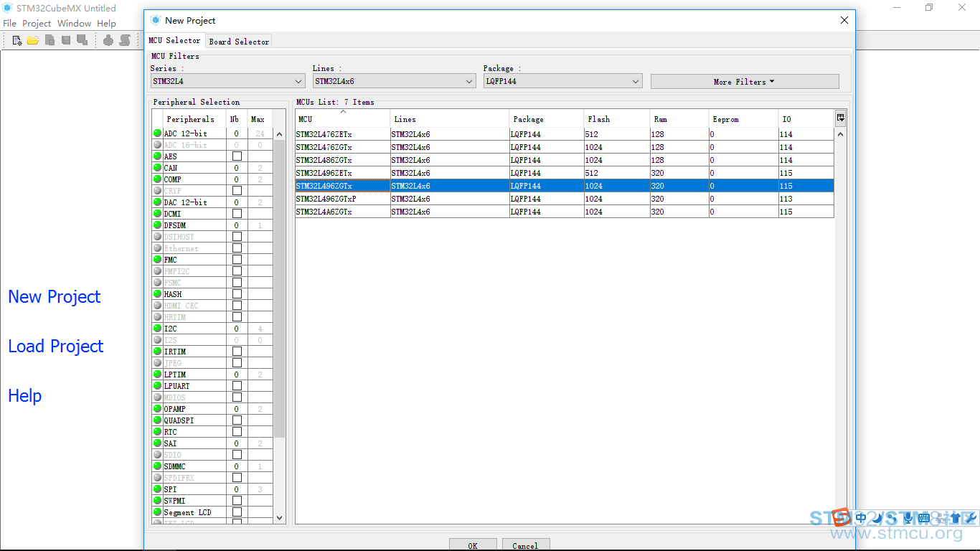Click the microphone voice input icon

[908, 518]
